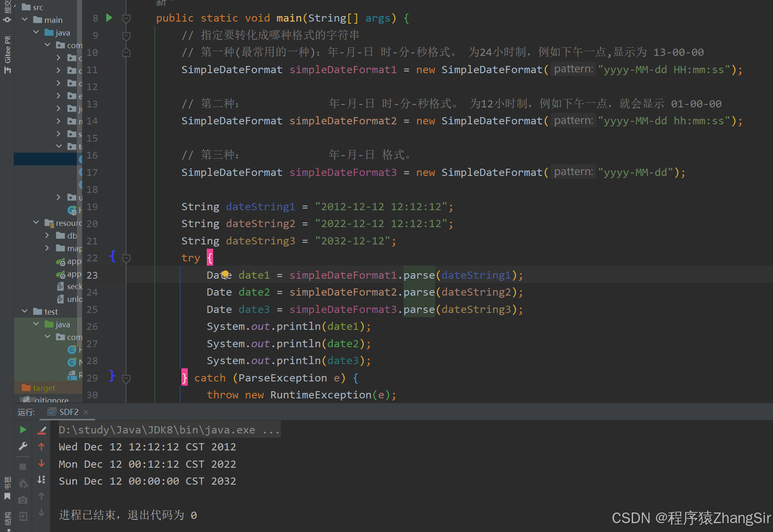Click the try keyword on line 22

pyautogui.click(x=191, y=258)
